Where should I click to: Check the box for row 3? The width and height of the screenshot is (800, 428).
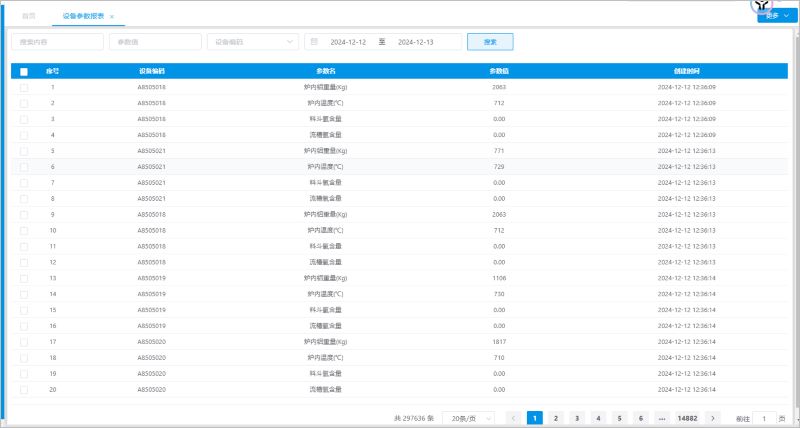24,119
